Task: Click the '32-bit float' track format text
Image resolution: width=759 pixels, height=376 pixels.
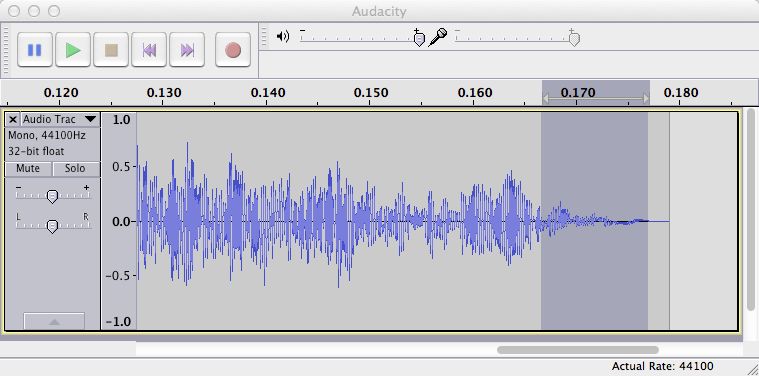Action: click(36, 151)
